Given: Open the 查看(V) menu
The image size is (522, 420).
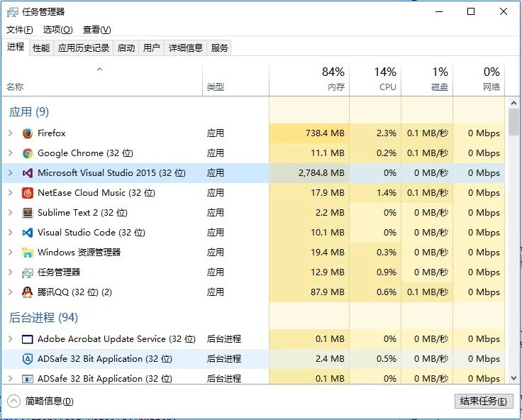Looking at the screenshot, I should (x=97, y=30).
